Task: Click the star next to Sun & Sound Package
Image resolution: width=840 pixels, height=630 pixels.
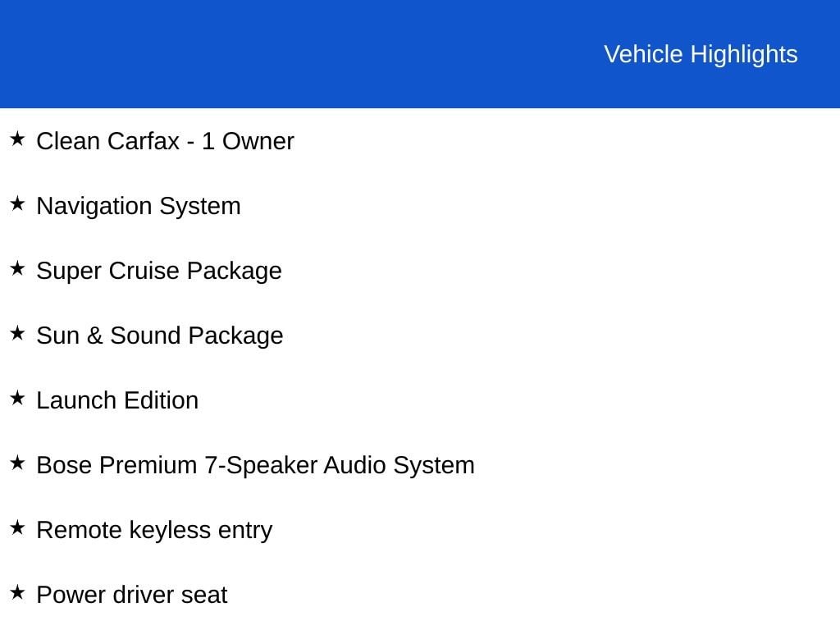Action: 17,333
